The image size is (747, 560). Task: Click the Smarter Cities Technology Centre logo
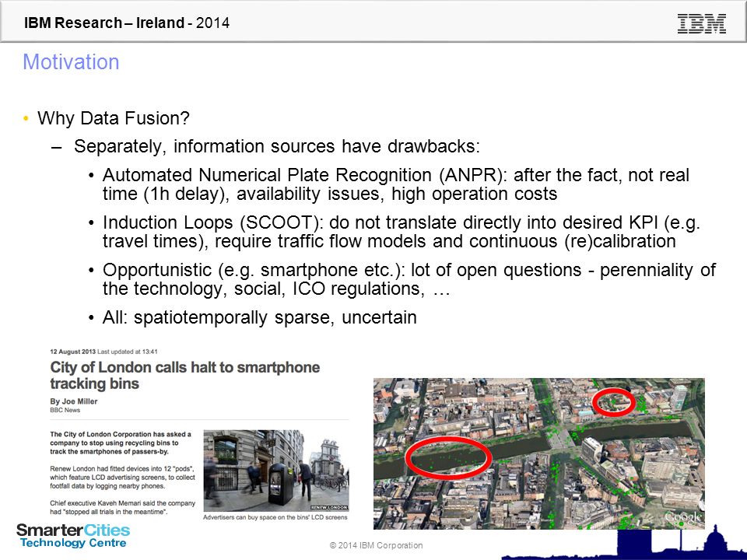[x=73, y=536]
